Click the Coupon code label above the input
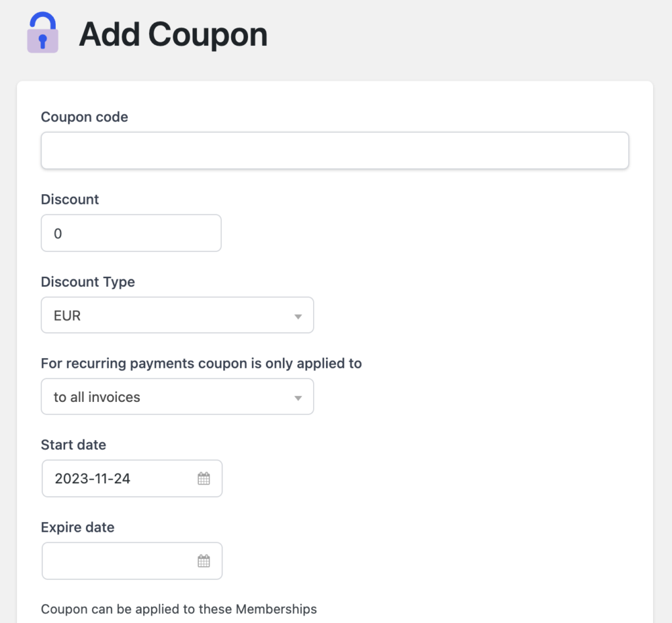672x623 pixels. click(84, 117)
